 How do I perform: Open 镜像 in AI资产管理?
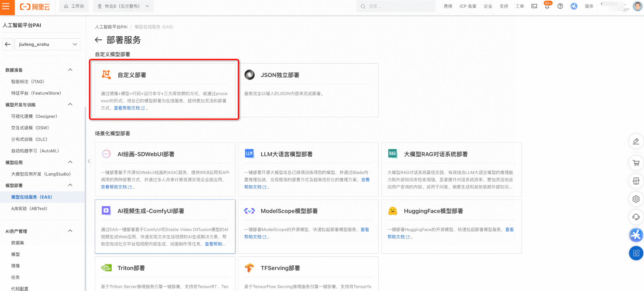pos(16,266)
